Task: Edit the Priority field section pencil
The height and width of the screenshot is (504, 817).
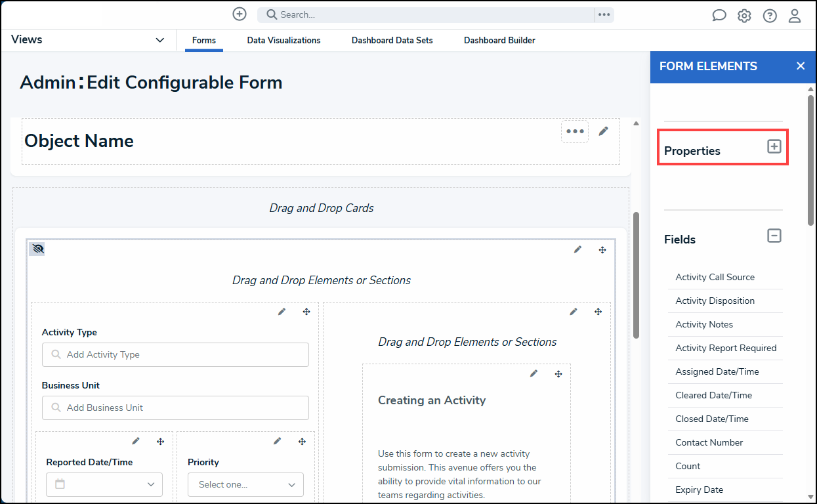Action: 278,442
